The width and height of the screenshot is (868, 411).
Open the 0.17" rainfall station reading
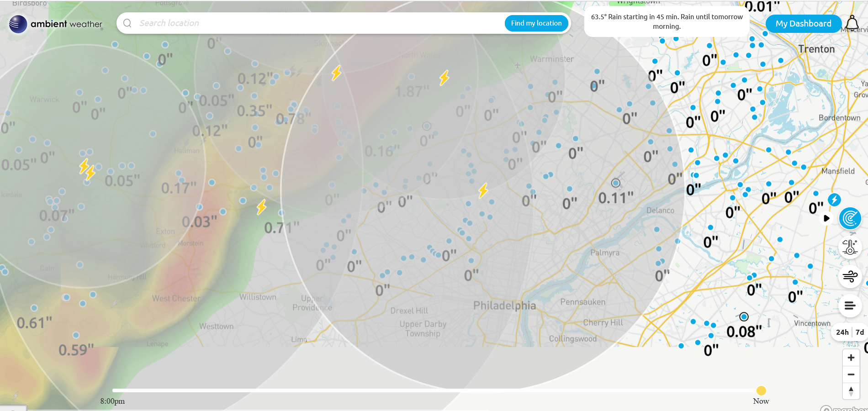pos(179,188)
